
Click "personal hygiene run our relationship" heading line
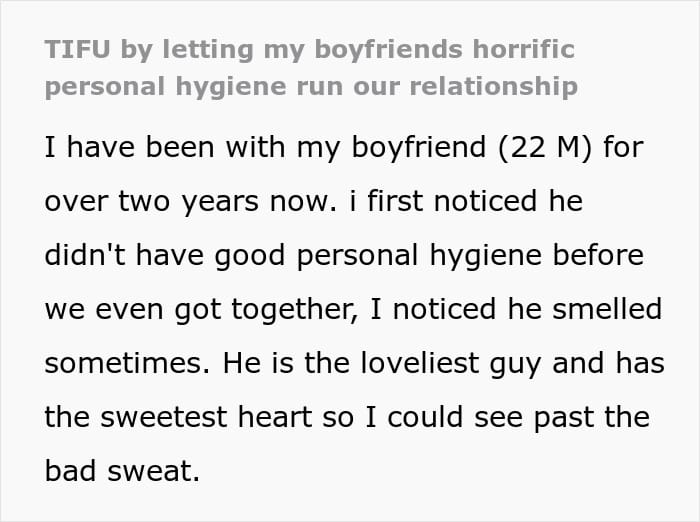311,87
